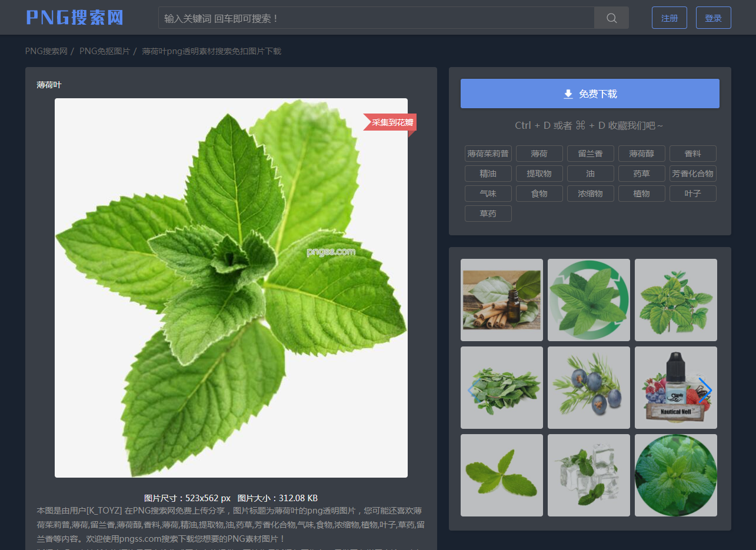Open the pile of mint leaves thumbnail

pos(502,388)
